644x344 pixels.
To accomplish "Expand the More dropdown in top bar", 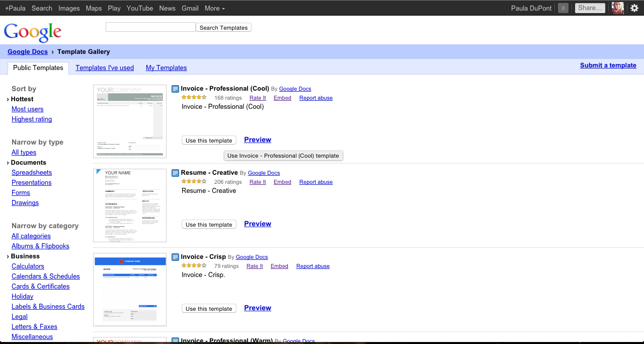I will pyautogui.click(x=215, y=8).
